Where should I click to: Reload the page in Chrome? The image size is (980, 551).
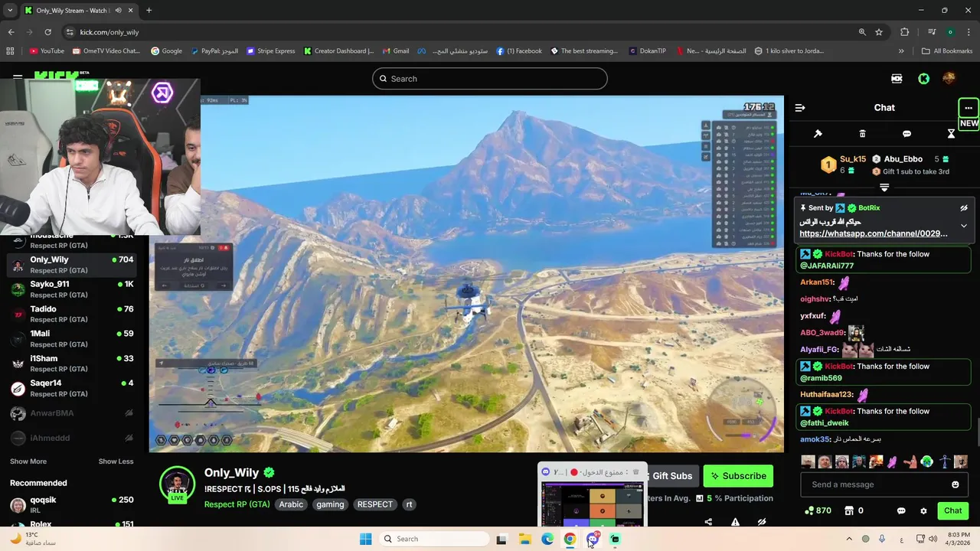(47, 32)
